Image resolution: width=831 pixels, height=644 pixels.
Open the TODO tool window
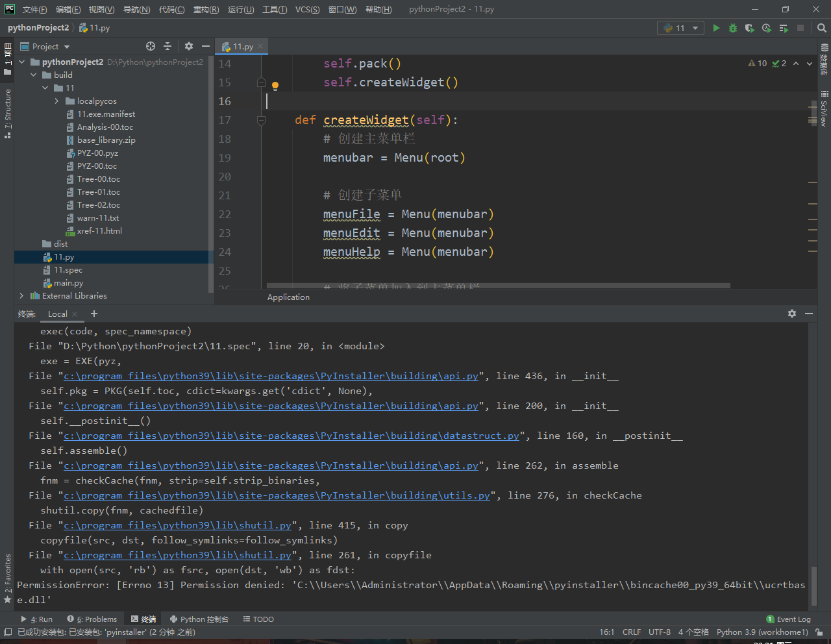[x=258, y=619]
